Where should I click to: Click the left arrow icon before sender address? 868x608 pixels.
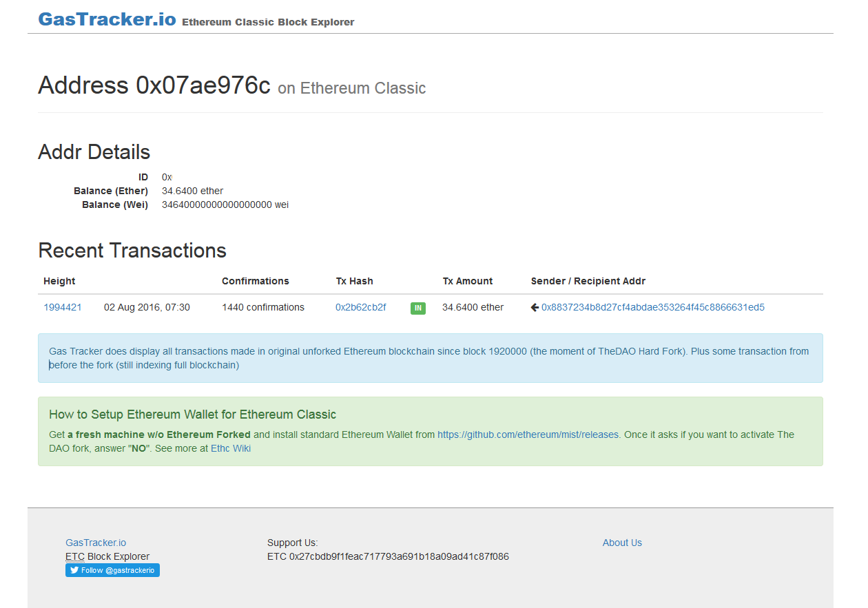(x=535, y=307)
